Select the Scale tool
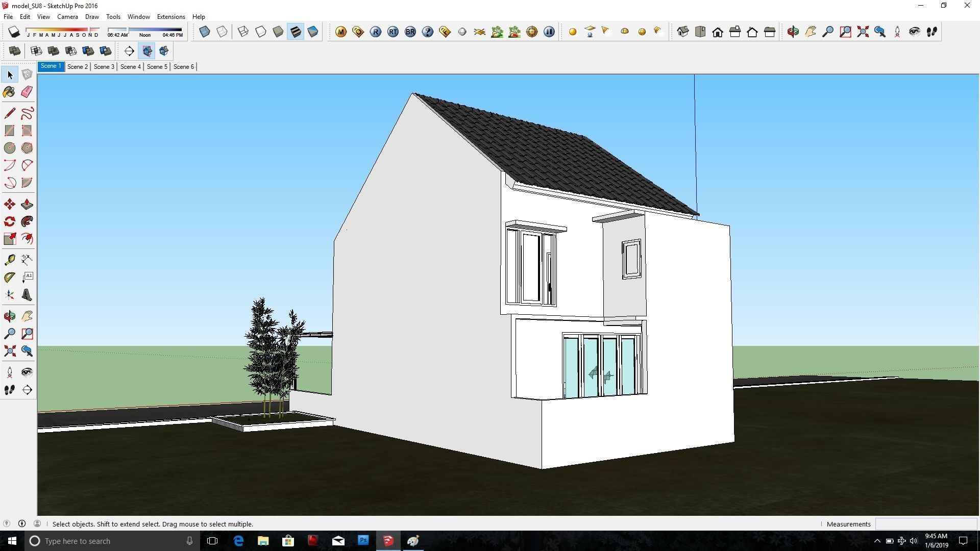The image size is (980, 551). coord(9,239)
